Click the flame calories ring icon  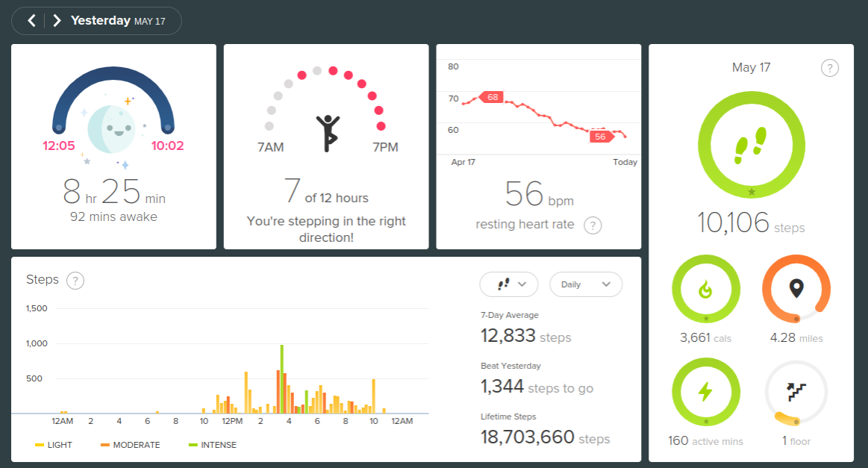click(x=706, y=289)
